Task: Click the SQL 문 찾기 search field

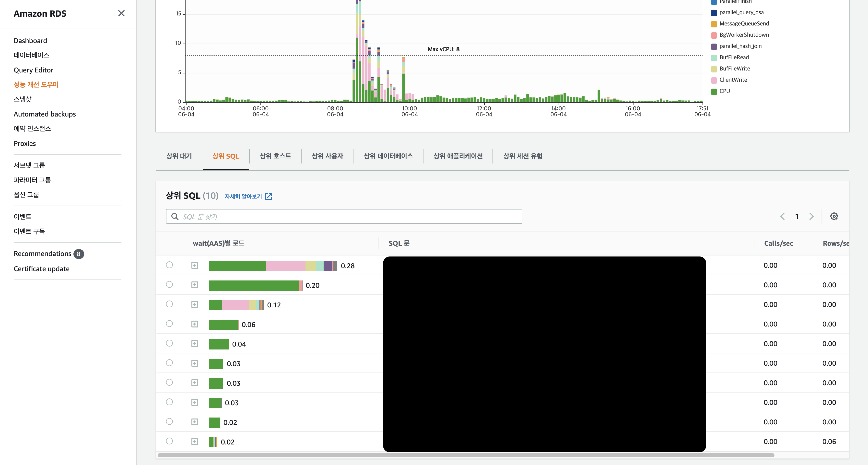Action: [x=351, y=216]
